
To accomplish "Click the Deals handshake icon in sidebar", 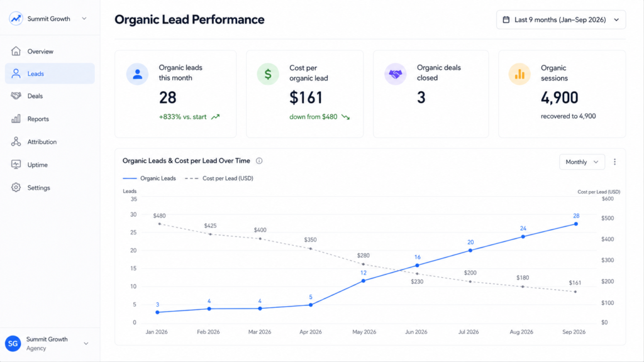I will point(16,96).
